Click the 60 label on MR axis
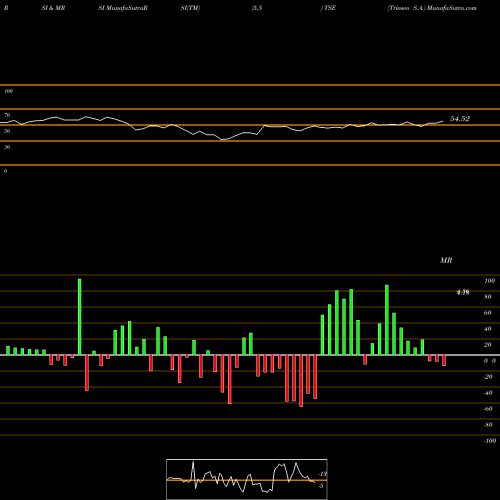 pos(488,313)
